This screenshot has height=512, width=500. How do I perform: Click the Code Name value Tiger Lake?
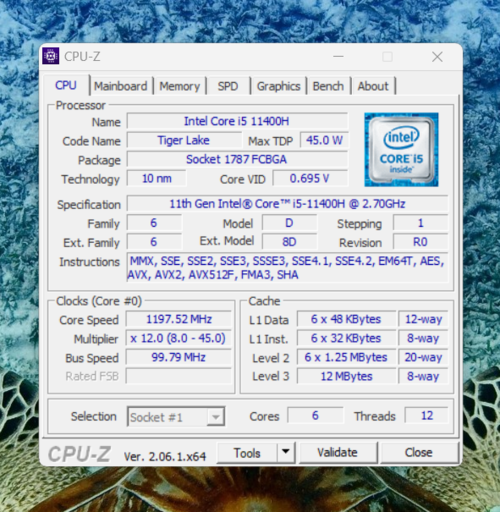(184, 140)
